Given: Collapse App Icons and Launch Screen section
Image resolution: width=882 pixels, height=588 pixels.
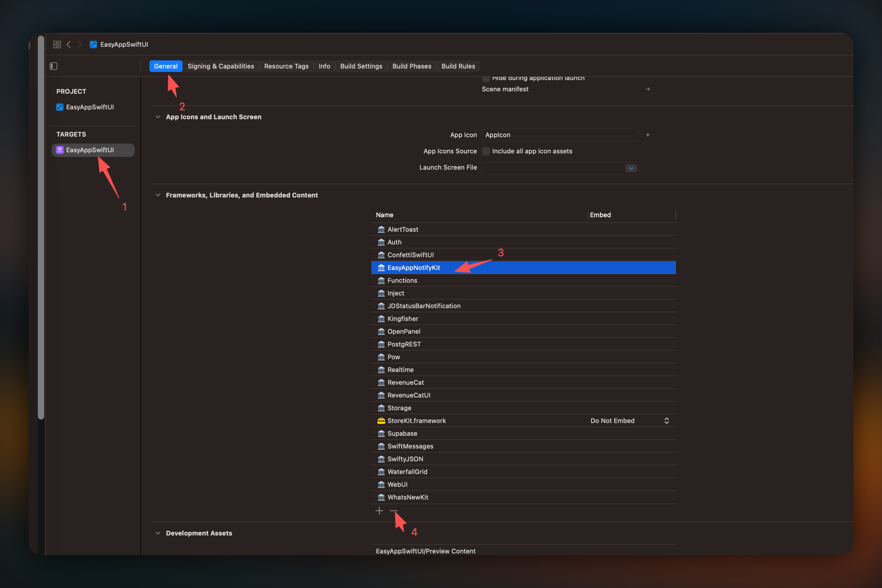Looking at the screenshot, I should 158,117.
